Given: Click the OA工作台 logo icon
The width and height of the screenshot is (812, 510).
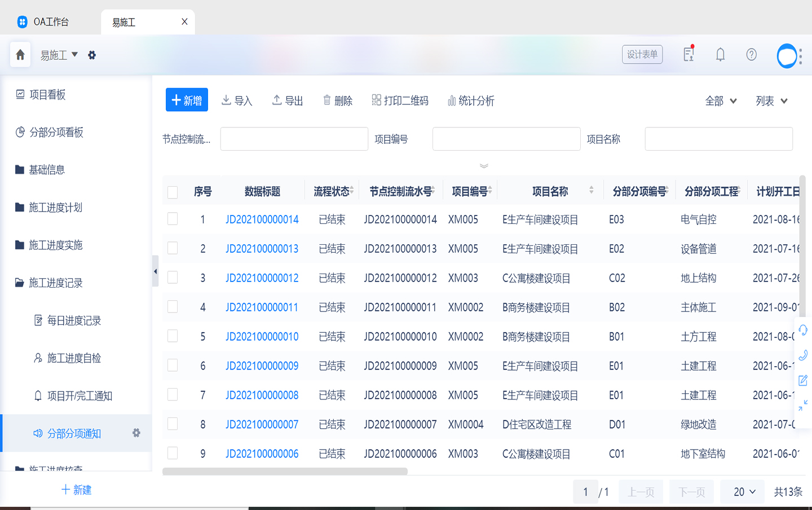Looking at the screenshot, I should 22,22.
